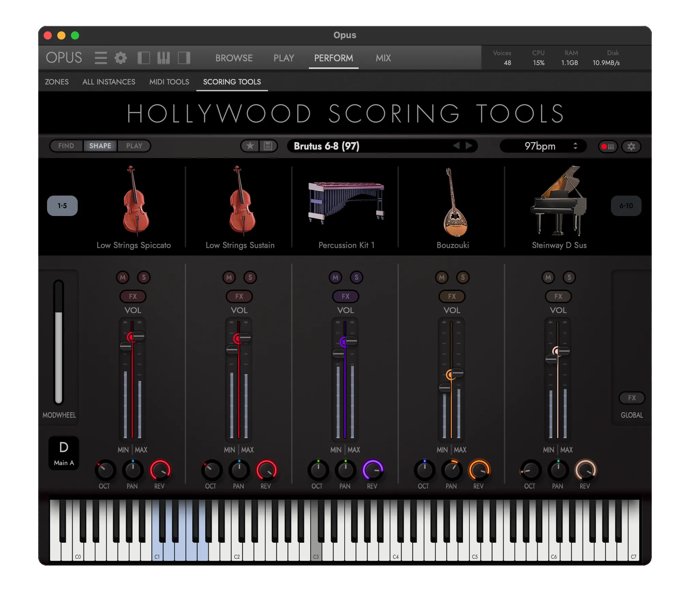Click the MODWHEEL slider
This screenshot has height=616, width=690.
[x=59, y=342]
